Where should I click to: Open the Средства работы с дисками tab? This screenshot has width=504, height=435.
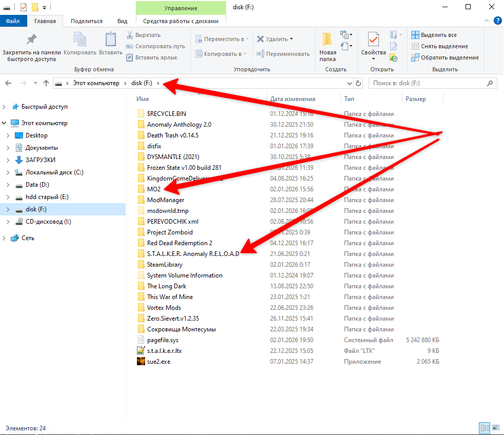coord(180,21)
